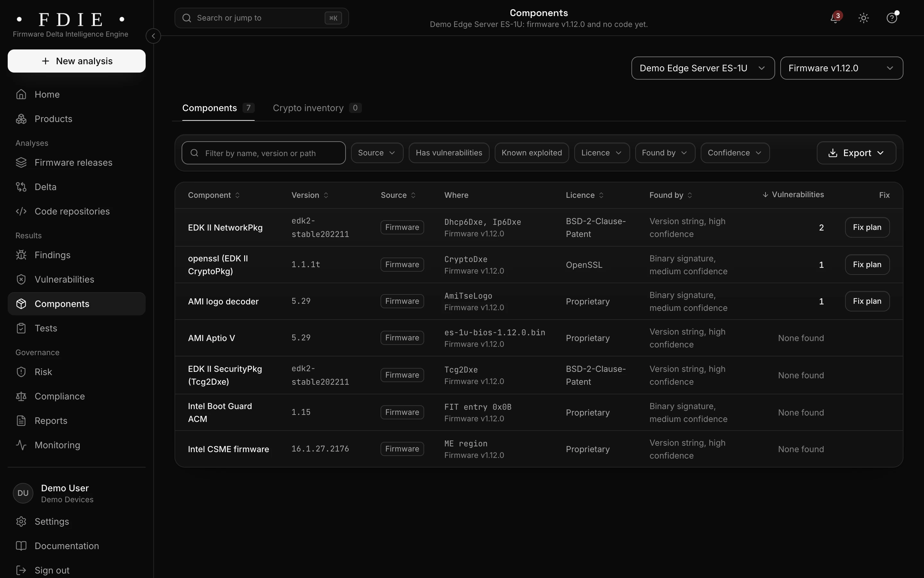
Task: Open the Licence filter dropdown
Action: coord(602,153)
